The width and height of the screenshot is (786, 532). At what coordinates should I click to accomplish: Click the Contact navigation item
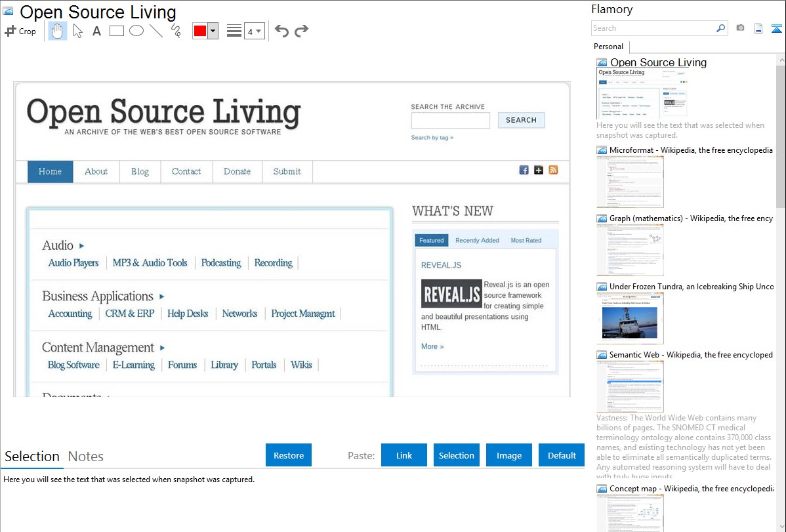click(x=186, y=171)
